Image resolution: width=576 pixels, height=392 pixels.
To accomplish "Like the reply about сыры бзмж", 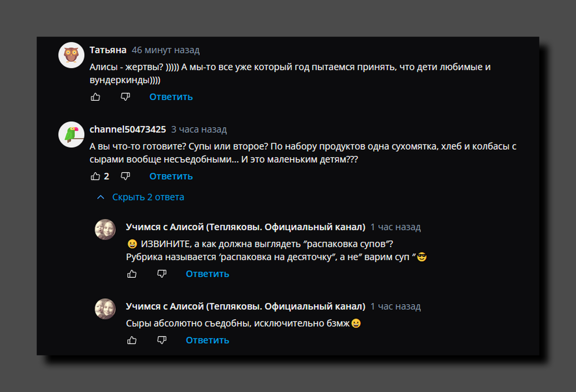I will [x=132, y=340].
